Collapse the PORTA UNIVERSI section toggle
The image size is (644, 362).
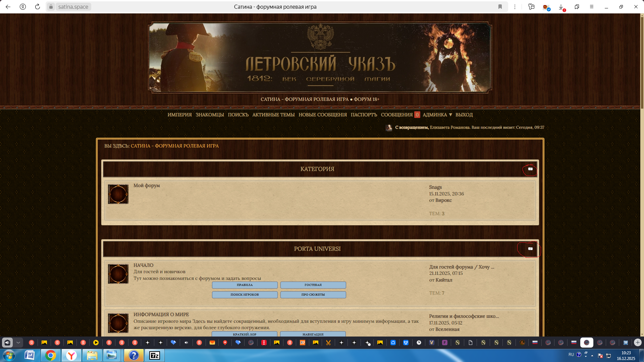[530, 249]
